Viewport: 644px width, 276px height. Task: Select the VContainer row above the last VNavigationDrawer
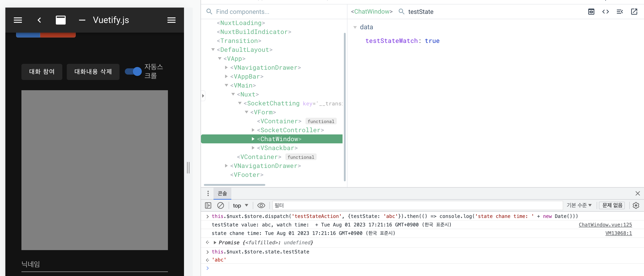click(x=272, y=157)
